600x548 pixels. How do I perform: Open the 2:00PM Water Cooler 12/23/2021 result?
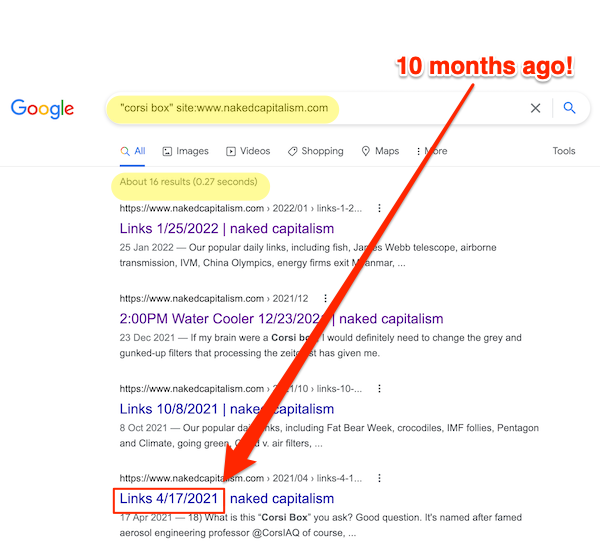click(x=281, y=318)
